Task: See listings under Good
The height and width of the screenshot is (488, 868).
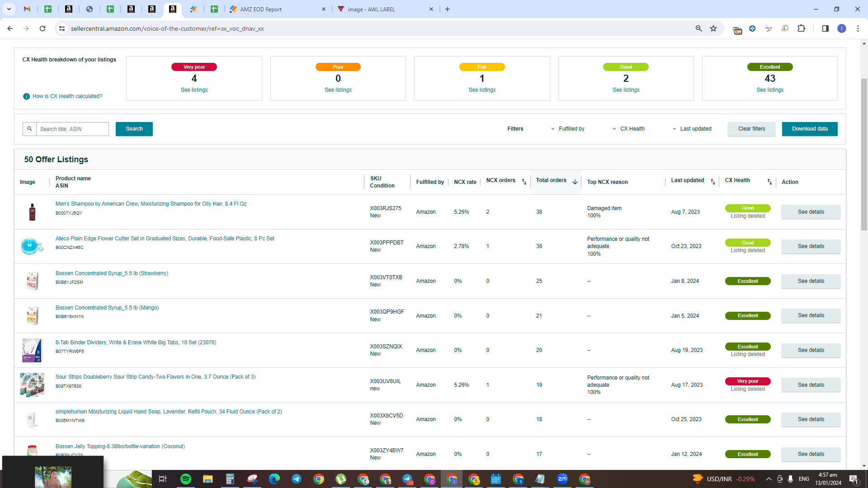Action: [626, 90]
